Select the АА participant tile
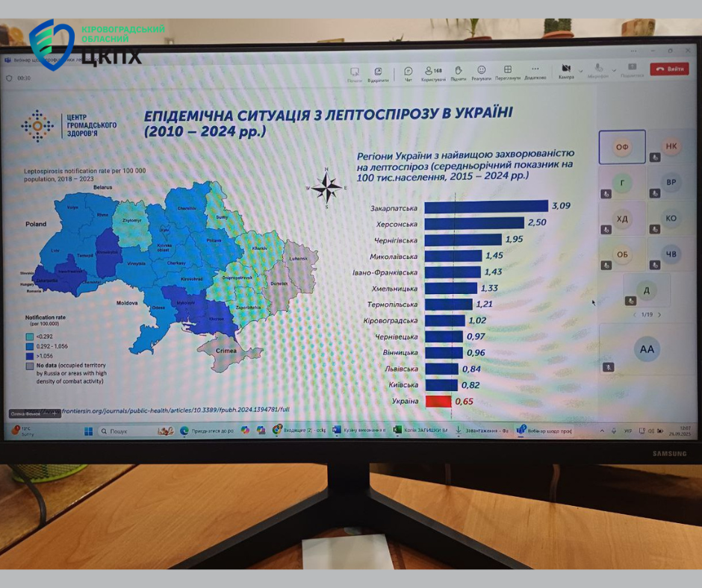The width and height of the screenshot is (702, 588). [x=647, y=348]
